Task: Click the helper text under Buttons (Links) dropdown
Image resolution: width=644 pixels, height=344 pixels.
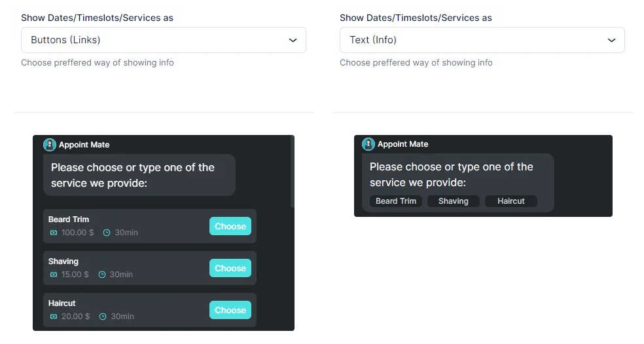Action: click(98, 62)
